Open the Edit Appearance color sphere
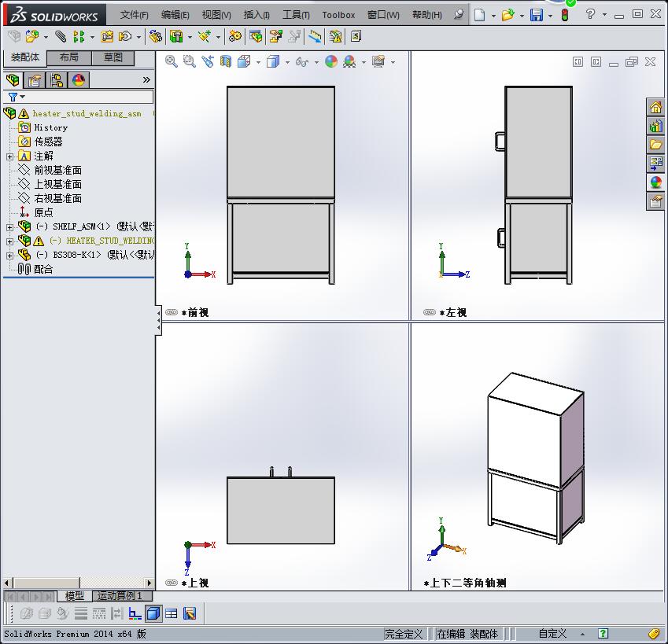 coord(331,61)
